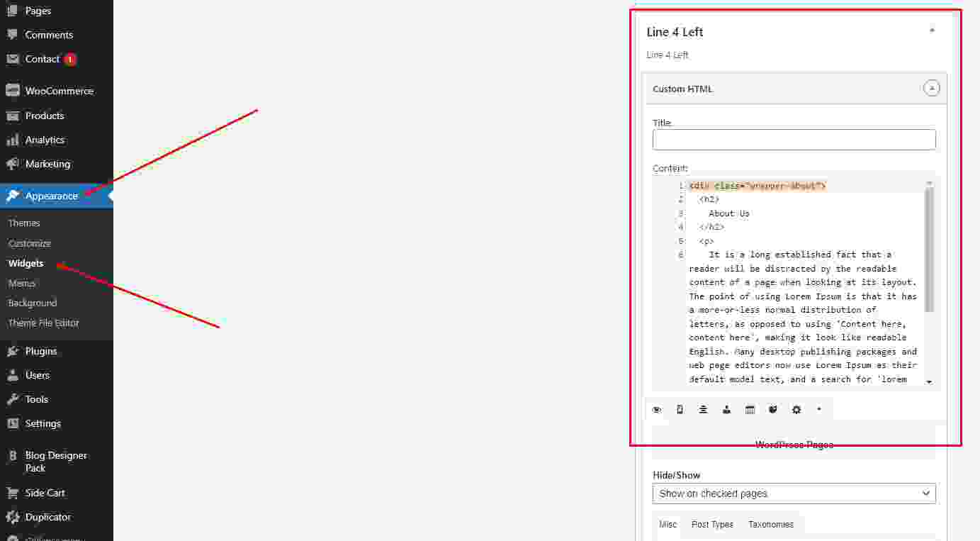980x541 pixels.
Task: Click the gear settings icon in widget options
Action: click(x=796, y=410)
